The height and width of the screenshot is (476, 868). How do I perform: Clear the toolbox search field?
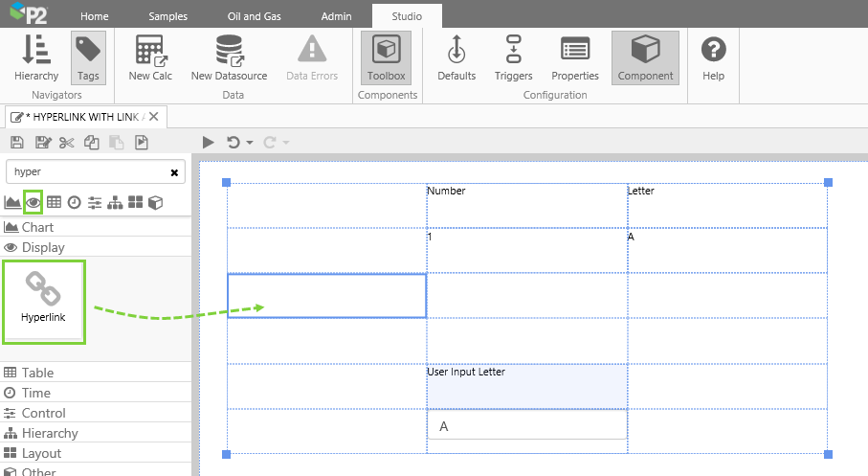174,172
